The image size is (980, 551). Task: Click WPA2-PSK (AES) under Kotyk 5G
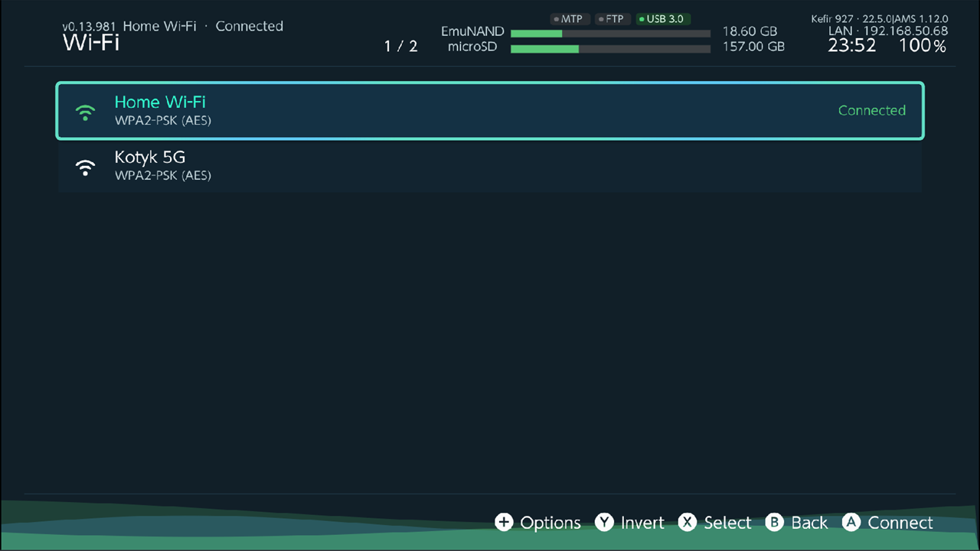[x=163, y=176]
